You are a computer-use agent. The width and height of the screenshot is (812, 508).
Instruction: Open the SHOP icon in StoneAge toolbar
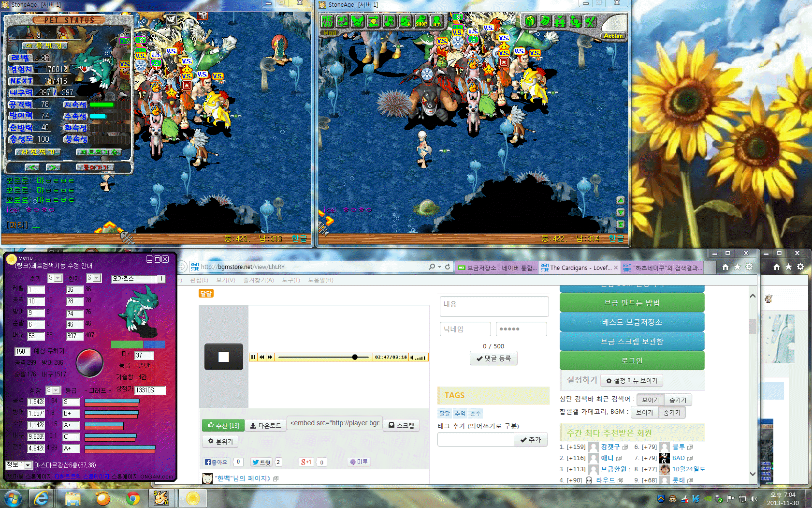[x=421, y=21]
